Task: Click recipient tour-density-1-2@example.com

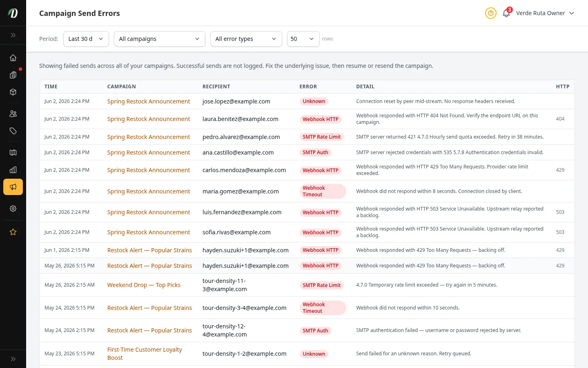Action: point(245,354)
